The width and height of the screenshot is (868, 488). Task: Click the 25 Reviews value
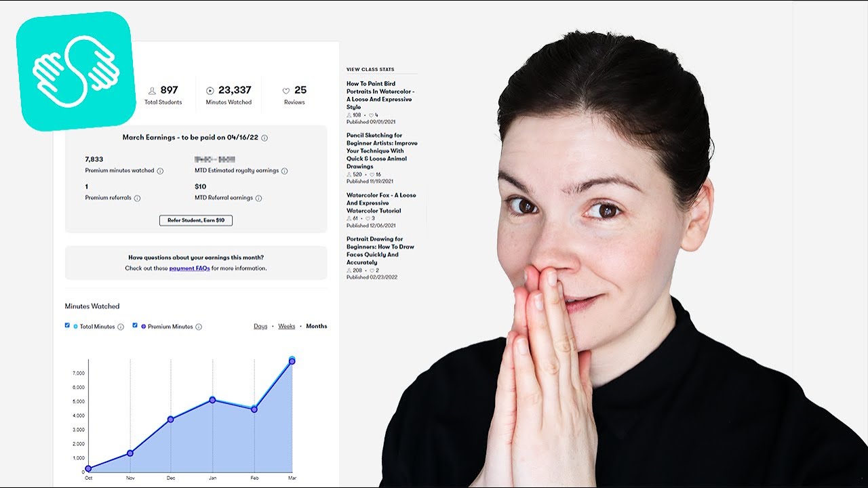(x=300, y=90)
